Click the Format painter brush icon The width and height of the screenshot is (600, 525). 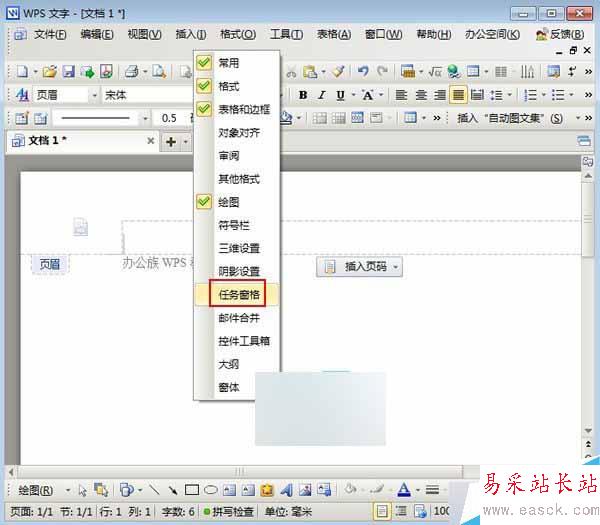click(x=338, y=71)
